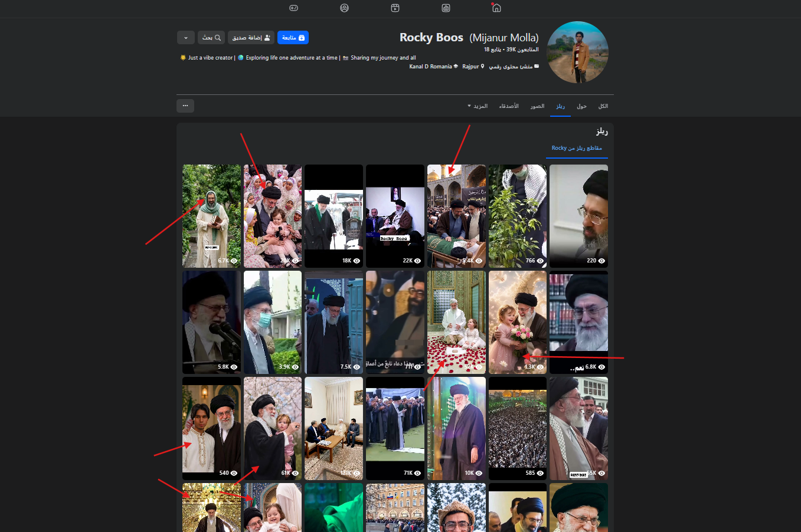View the reel with 65K views
The width and height of the screenshot is (801, 532).
click(x=578, y=428)
